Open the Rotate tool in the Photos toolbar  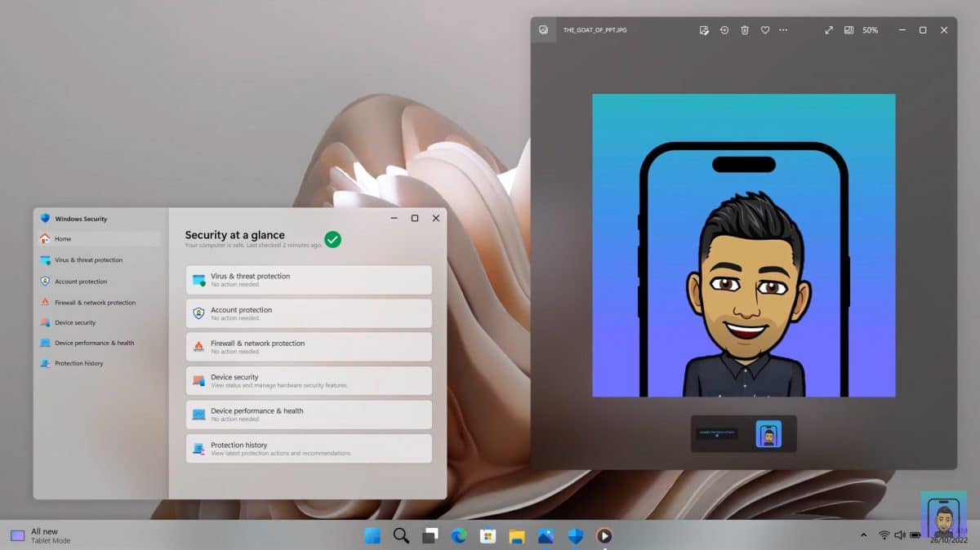pyautogui.click(x=724, y=29)
